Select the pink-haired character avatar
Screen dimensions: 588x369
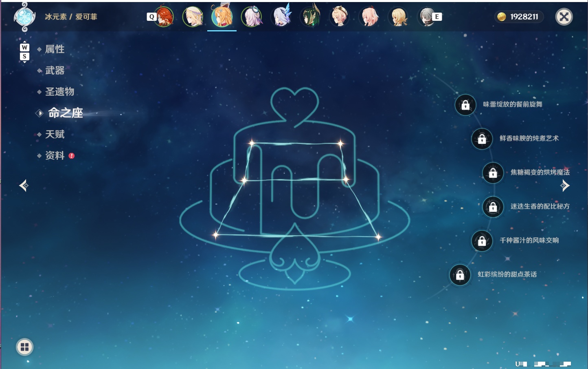coord(369,17)
